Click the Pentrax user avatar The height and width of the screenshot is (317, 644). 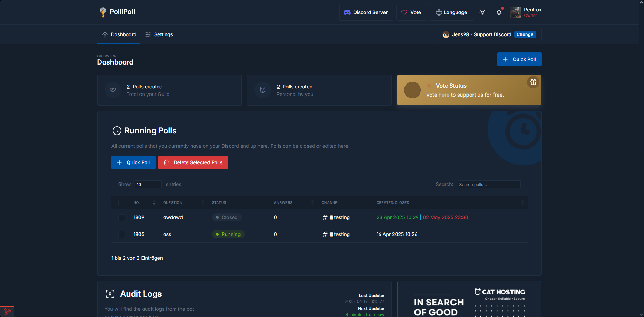pyautogui.click(x=516, y=12)
